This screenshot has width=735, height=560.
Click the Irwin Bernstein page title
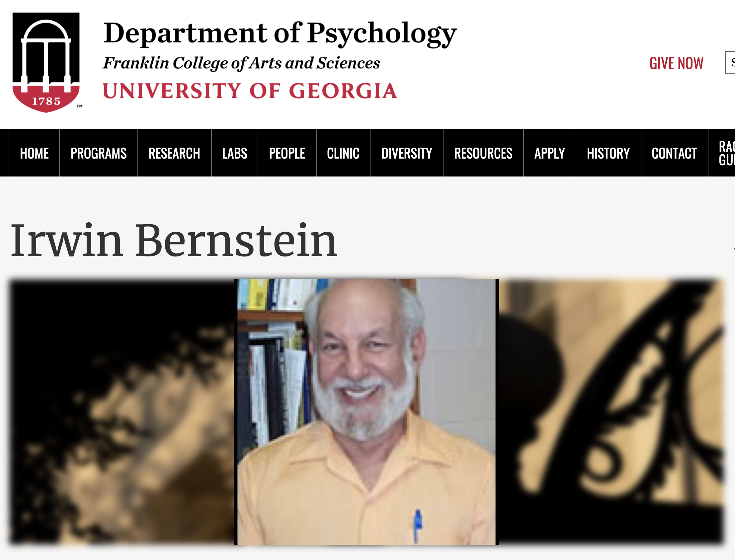[x=174, y=240]
